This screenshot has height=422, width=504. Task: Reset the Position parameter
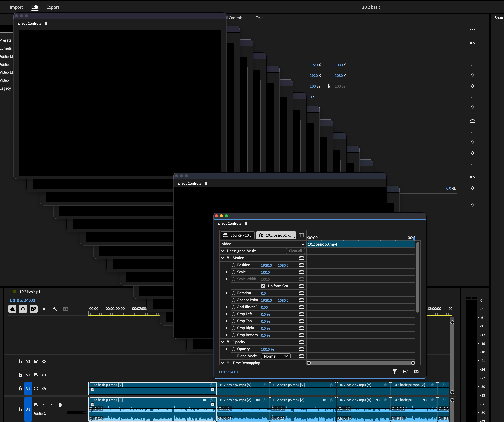tap(302, 265)
